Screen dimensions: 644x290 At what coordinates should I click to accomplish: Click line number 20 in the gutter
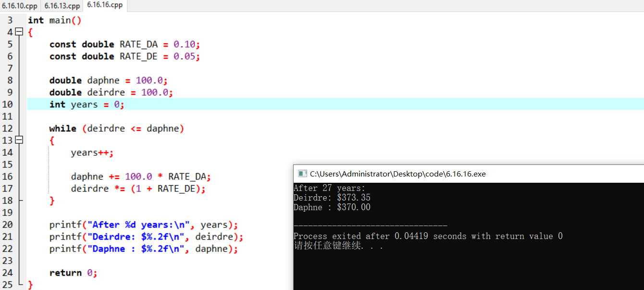(x=8, y=225)
